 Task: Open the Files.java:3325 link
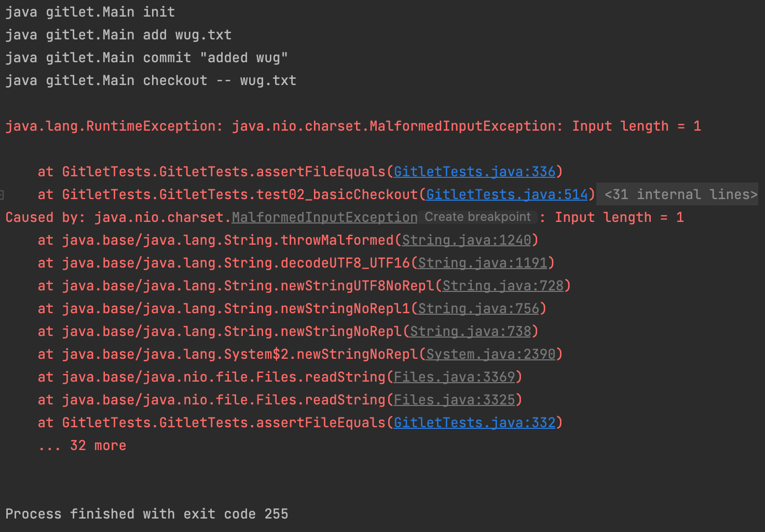[454, 400]
